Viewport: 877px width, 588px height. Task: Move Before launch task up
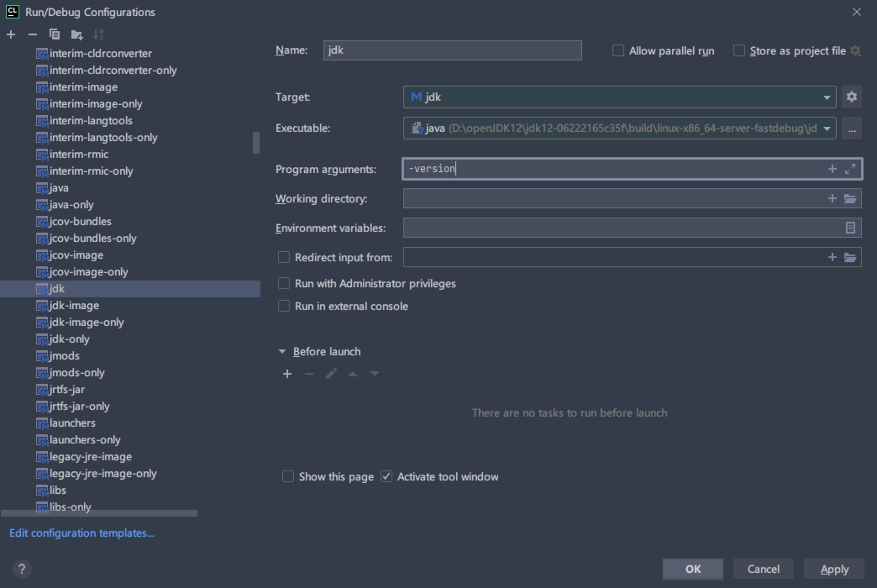click(353, 374)
